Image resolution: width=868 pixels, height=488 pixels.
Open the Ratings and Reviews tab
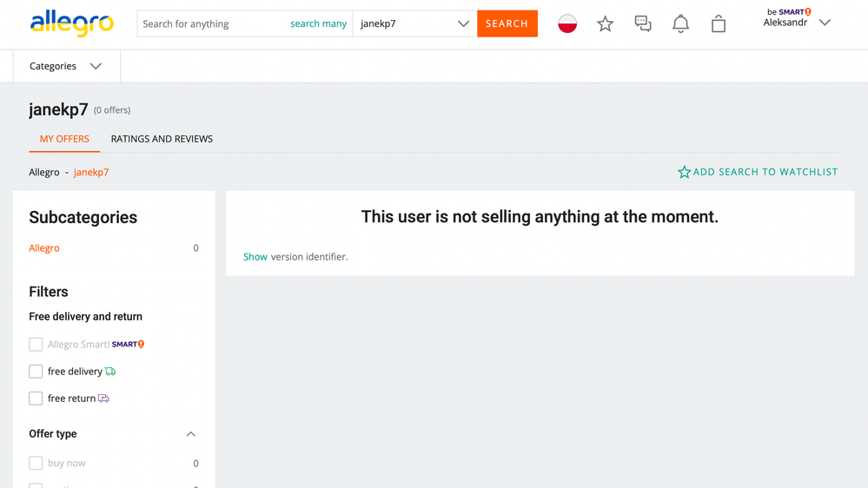[x=162, y=139]
